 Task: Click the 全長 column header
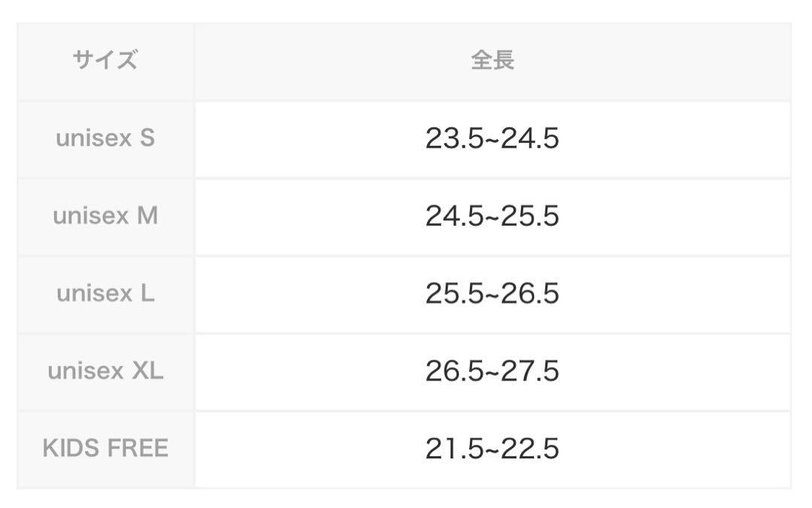click(x=492, y=60)
